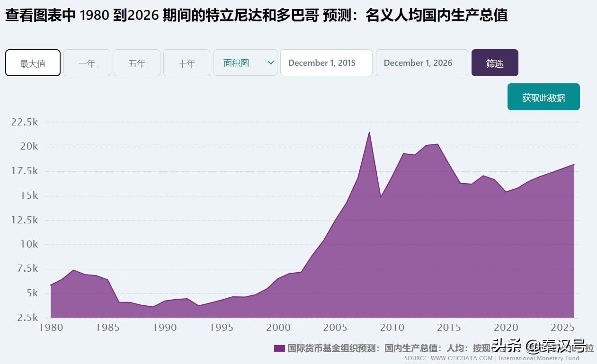
Task: Click the 获取此数据 button
Action: click(543, 97)
